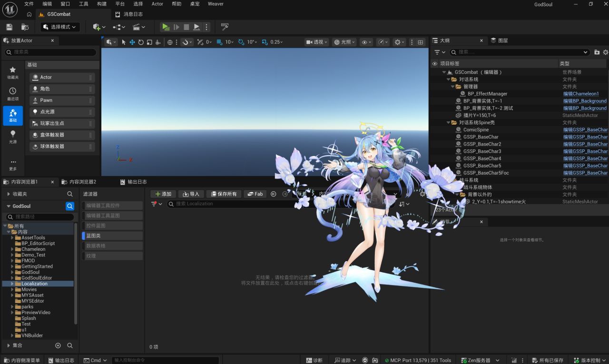The width and height of the screenshot is (609, 364).
Task: Click the 搜索类 search field in Place Actors
Action: point(50,52)
